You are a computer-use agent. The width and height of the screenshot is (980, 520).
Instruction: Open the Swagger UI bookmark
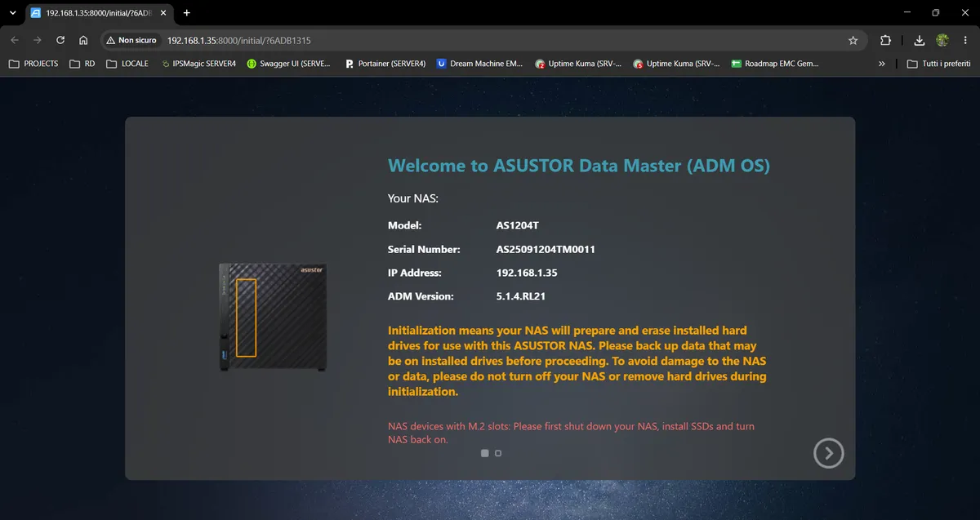tap(288, 63)
